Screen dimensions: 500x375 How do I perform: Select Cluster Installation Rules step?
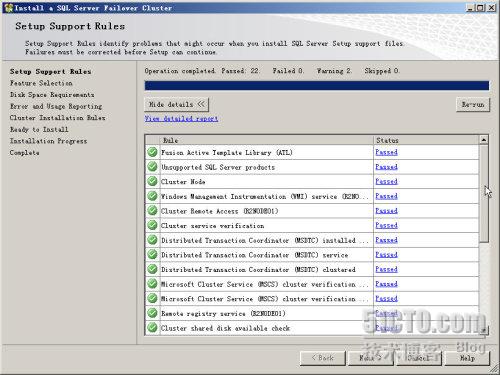click(x=57, y=118)
